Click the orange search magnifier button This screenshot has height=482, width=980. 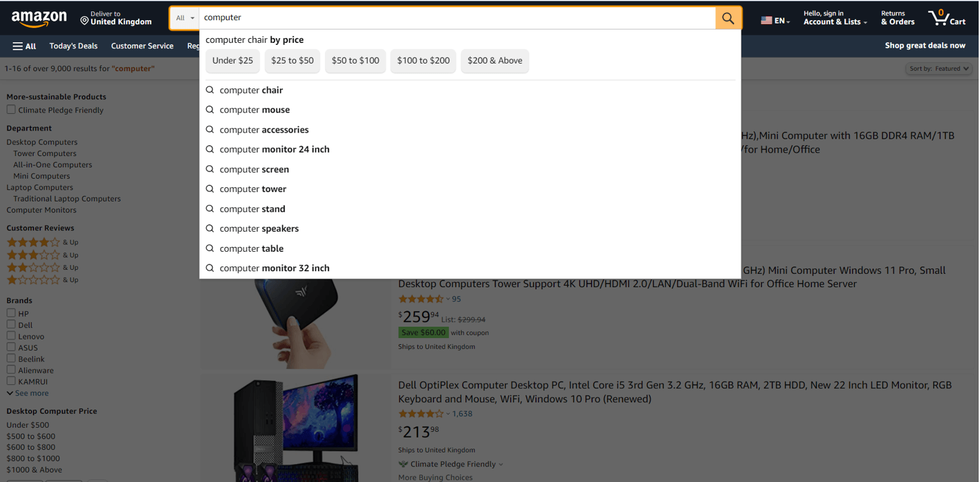coord(728,18)
